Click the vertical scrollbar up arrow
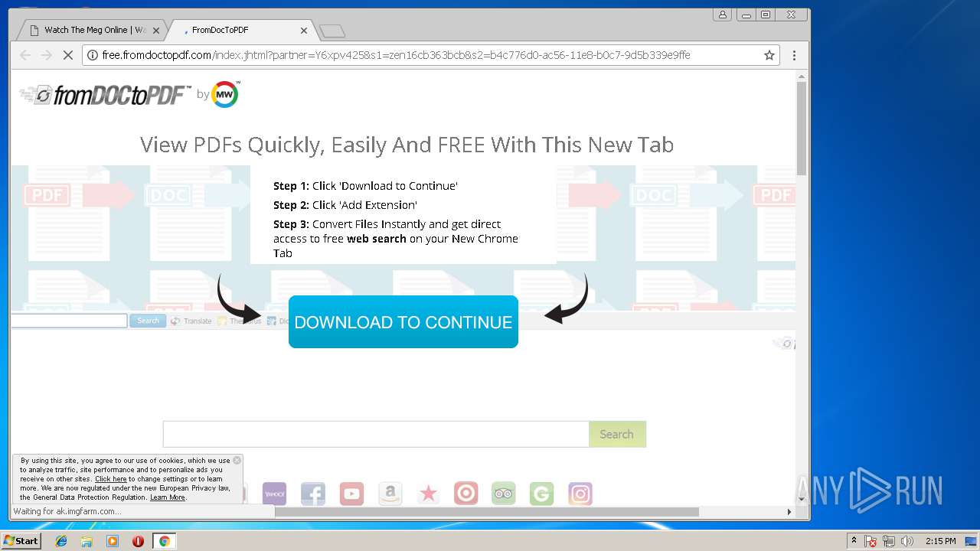Viewport: 980px width, 551px height. click(x=802, y=77)
